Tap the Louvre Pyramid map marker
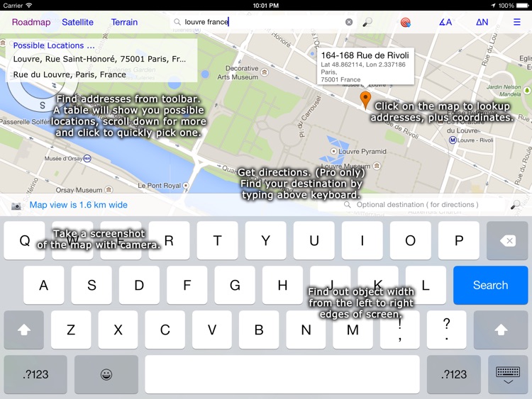The height and width of the screenshot is (399, 532). 333,151
